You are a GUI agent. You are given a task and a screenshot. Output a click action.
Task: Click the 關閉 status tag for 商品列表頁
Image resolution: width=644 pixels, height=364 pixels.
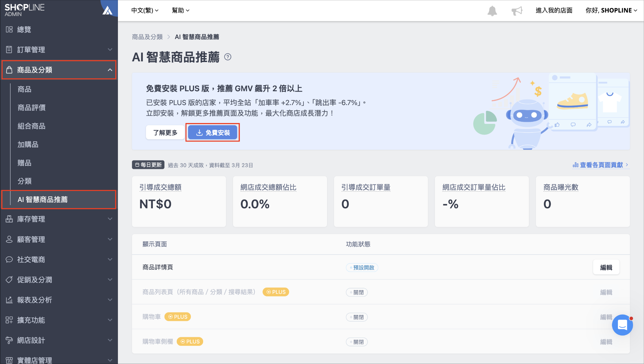click(x=357, y=292)
